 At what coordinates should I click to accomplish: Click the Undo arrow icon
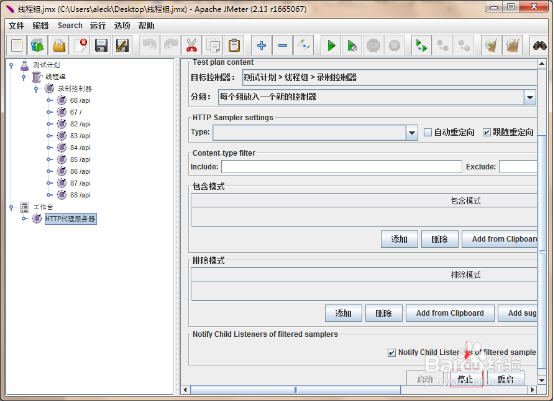point(149,46)
